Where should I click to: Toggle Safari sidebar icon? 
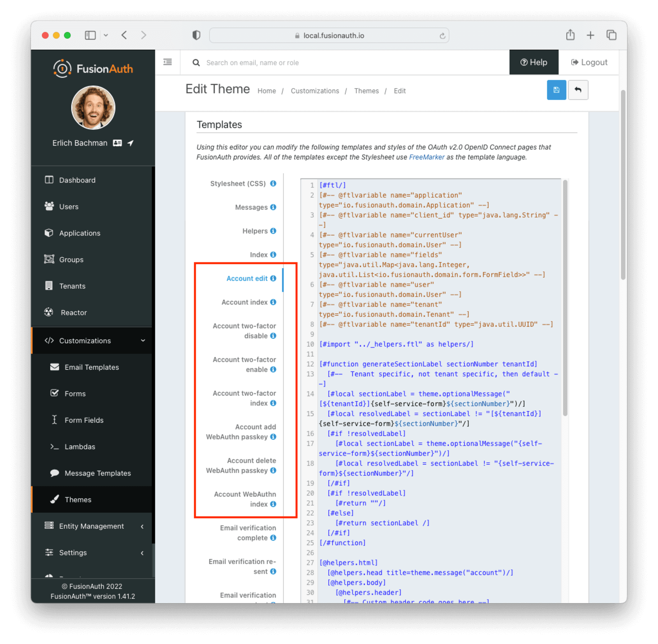click(90, 35)
